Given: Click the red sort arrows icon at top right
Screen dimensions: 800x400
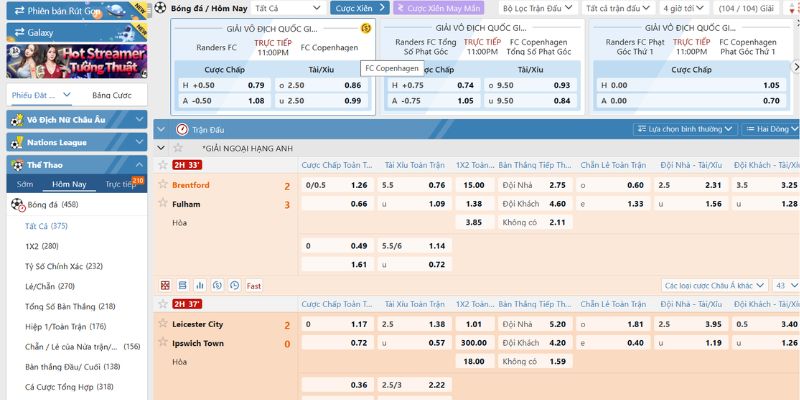Looking at the screenshot, I should click(x=792, y=9).
